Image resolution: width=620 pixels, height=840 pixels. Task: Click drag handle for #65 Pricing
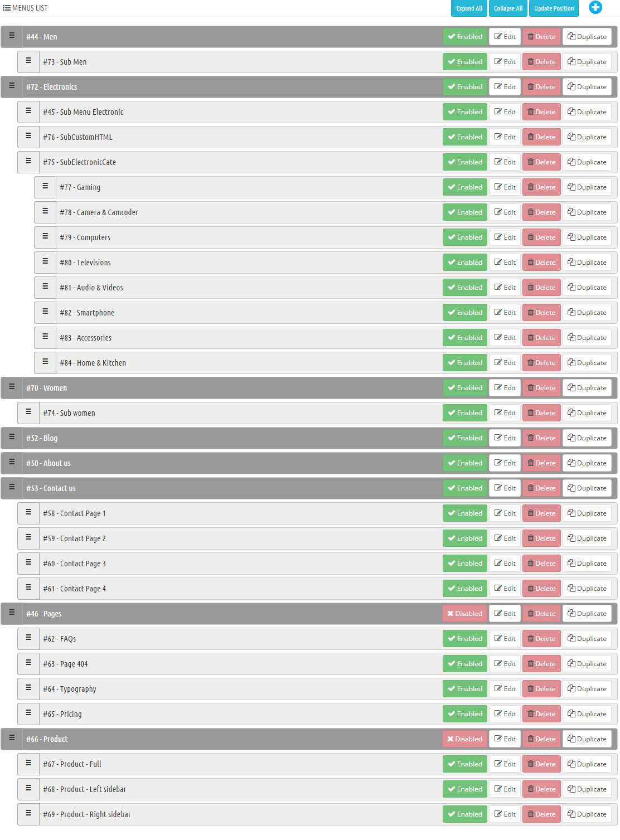pyautogui.click(x=28, y=713)
